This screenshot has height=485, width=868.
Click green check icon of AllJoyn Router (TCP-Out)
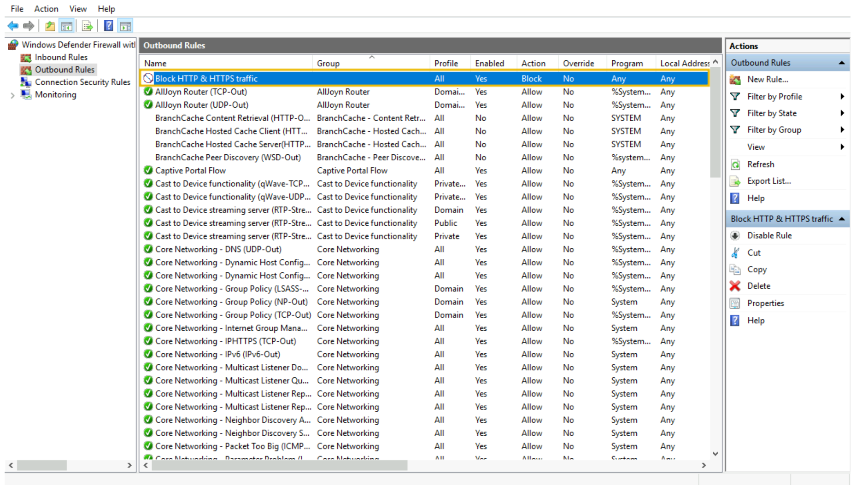point(148,92)
